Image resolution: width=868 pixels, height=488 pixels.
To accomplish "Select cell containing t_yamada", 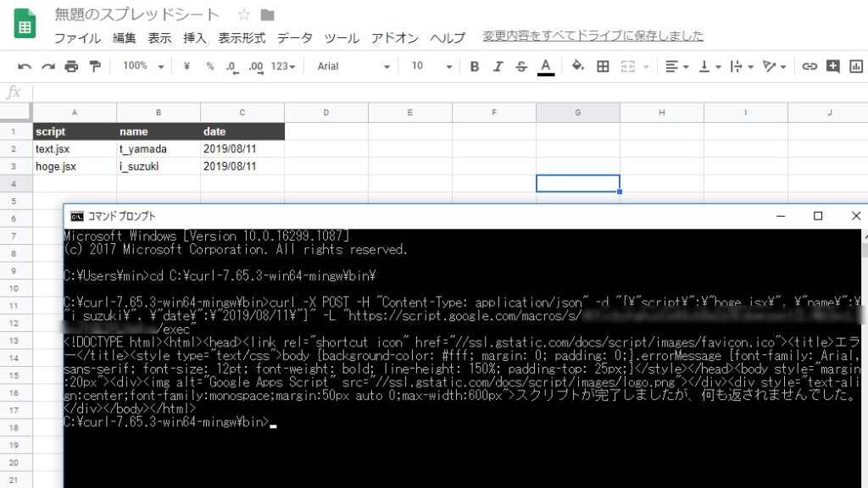I will 158,149.
